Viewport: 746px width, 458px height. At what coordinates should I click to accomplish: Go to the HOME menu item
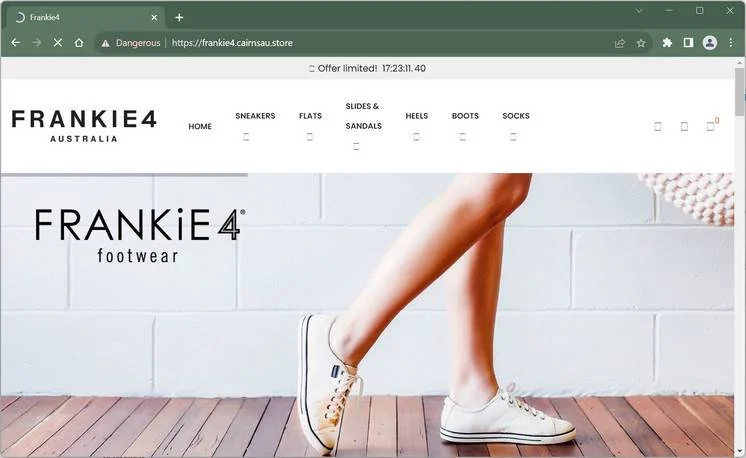click(200, 126)
